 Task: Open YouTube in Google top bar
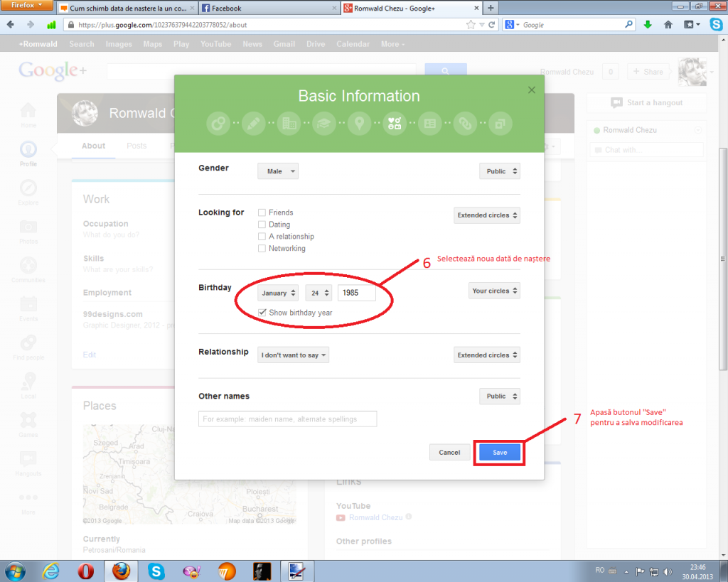(216, 44)
